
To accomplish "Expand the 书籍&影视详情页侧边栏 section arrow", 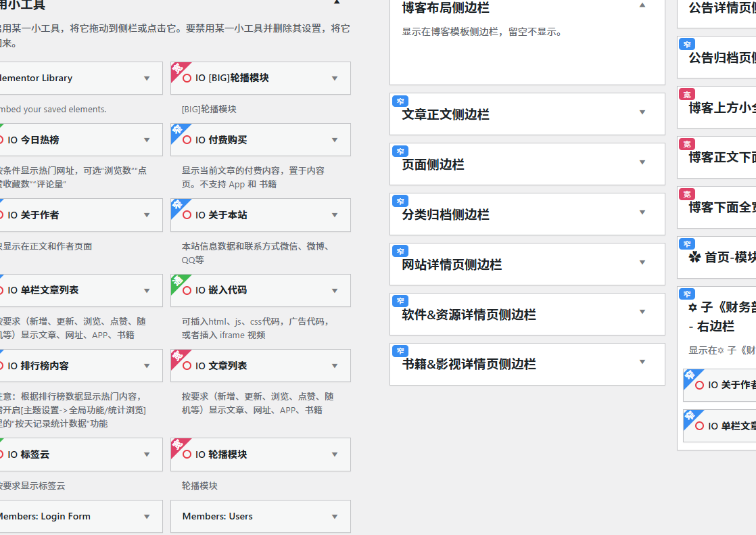I will 642,363.
